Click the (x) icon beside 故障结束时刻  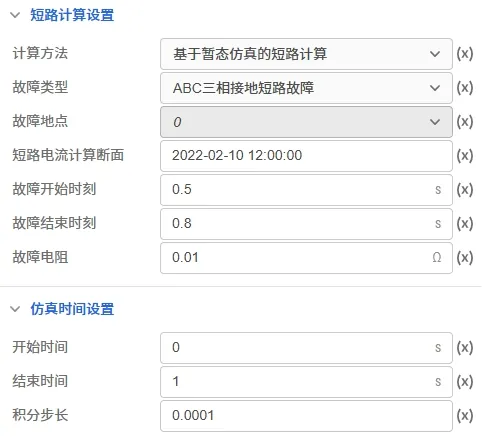465,224
